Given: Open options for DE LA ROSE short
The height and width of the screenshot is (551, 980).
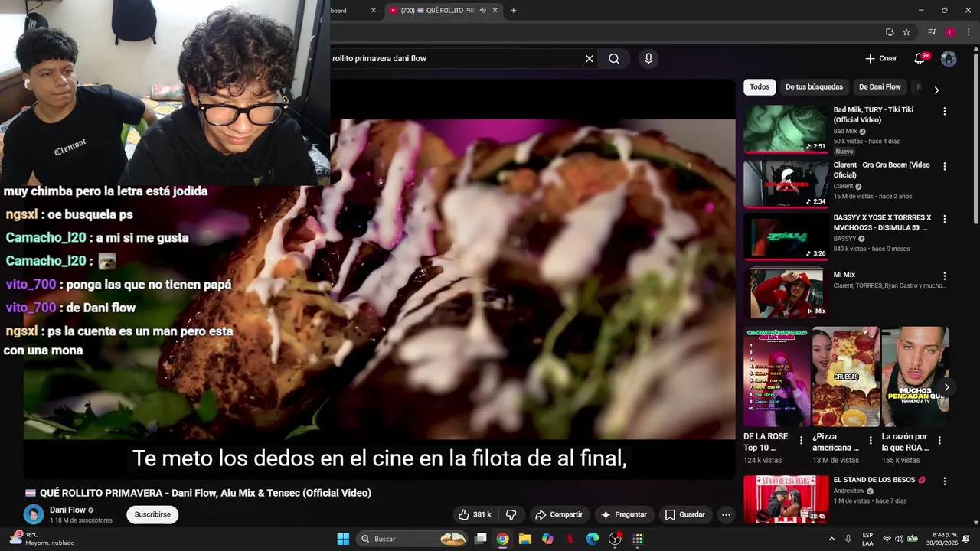Looking at the screenshot, I should point(801,441).
